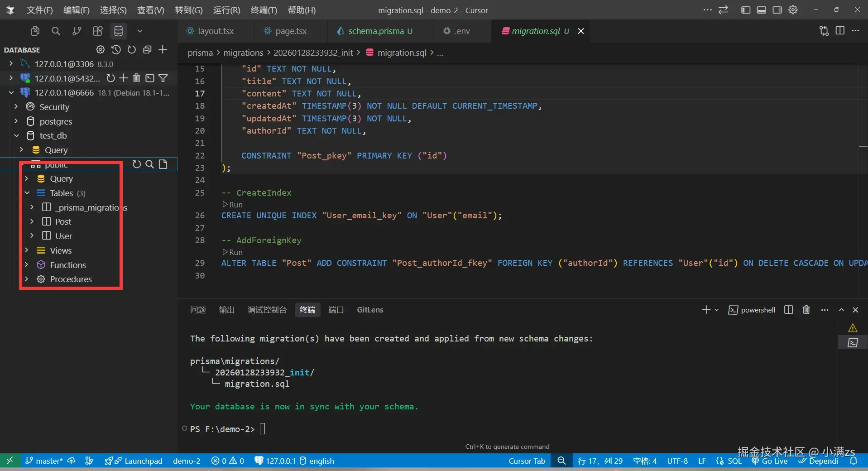Collapse the Tables (3) tree node
868x471 pixels.
pyautogui.click(x=27, y=193)
